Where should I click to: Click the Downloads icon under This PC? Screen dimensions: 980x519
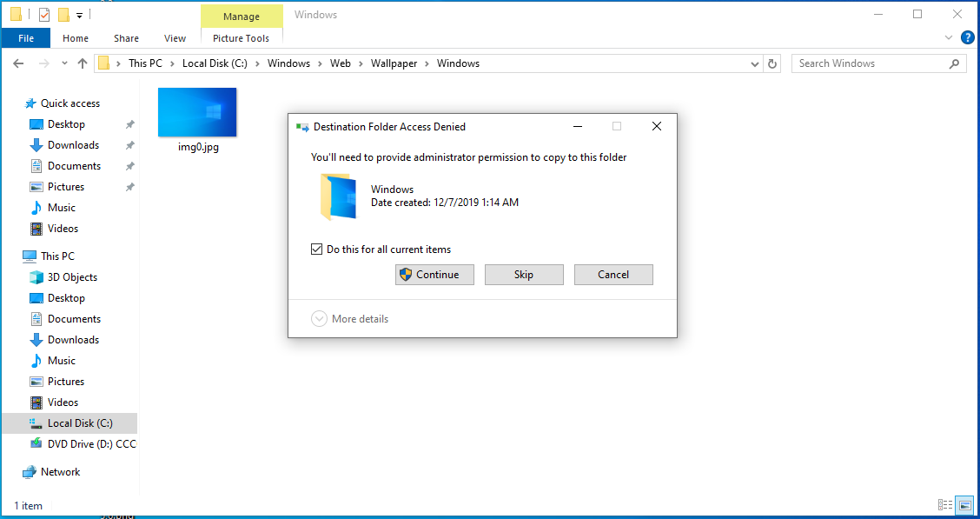pos(36,340)
